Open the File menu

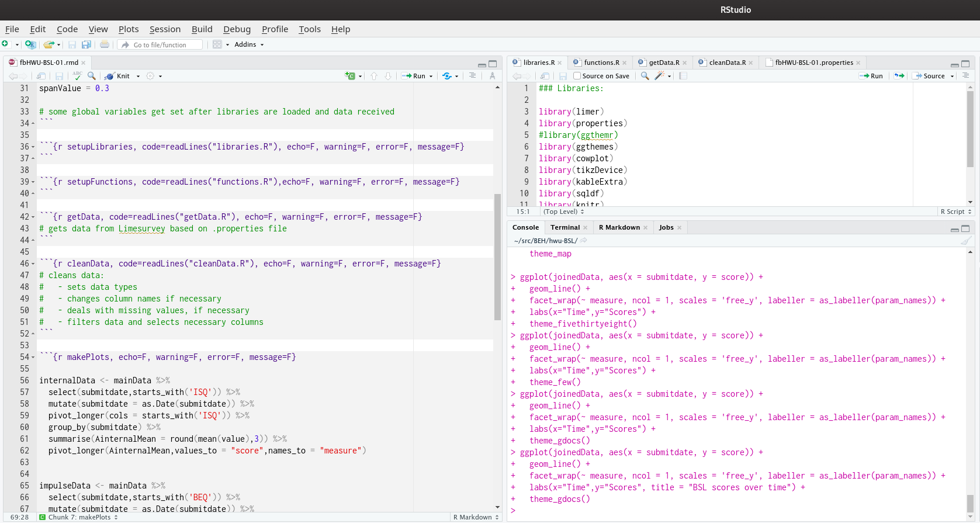click(12, 29)
